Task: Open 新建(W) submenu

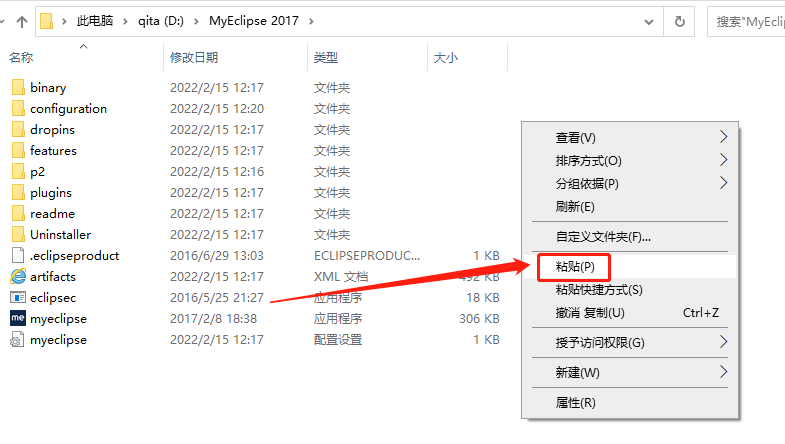Action: click(x=630, y=373)
